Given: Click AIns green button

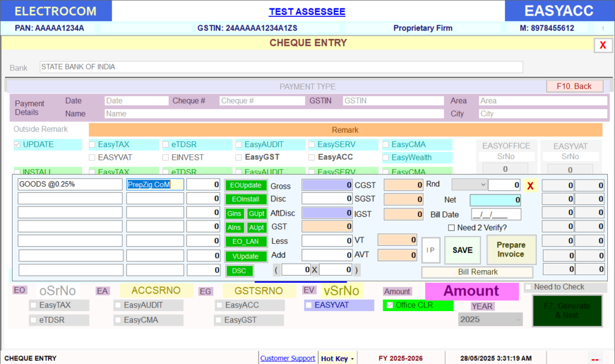Looking at the screenshot, I should (x=234, y=228).
